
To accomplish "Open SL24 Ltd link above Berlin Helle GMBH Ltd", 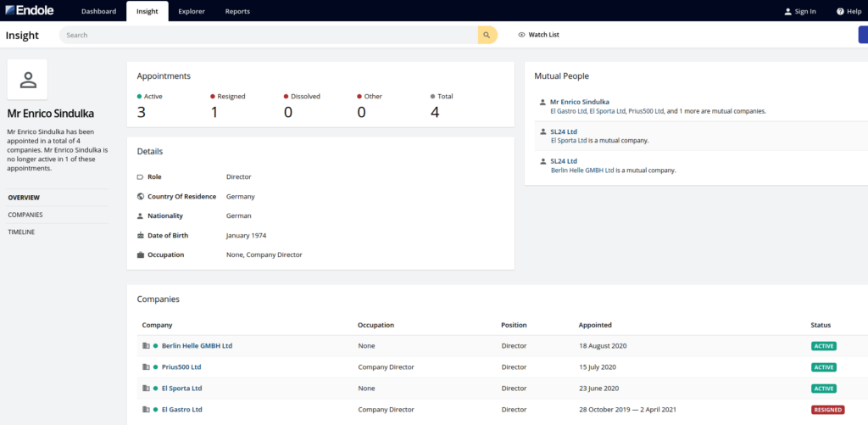I will pyautogui.click(x=564, y=161).
